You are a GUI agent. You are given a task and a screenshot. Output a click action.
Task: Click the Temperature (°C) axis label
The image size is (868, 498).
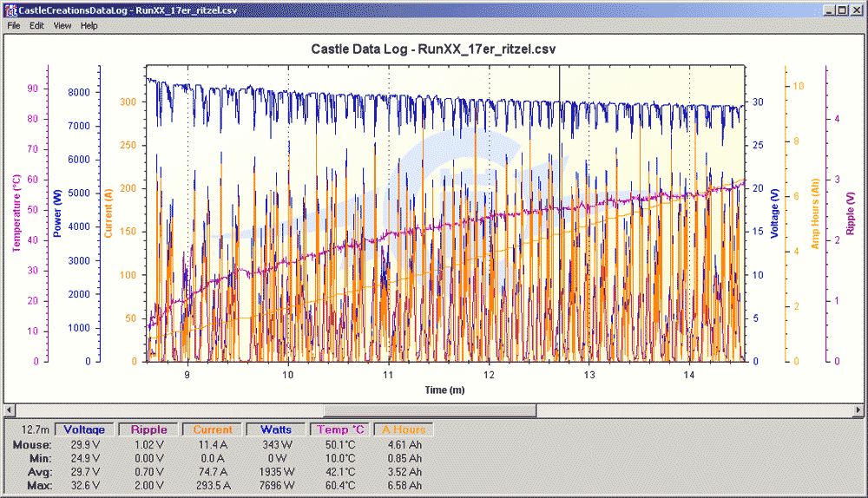[16, 213]
